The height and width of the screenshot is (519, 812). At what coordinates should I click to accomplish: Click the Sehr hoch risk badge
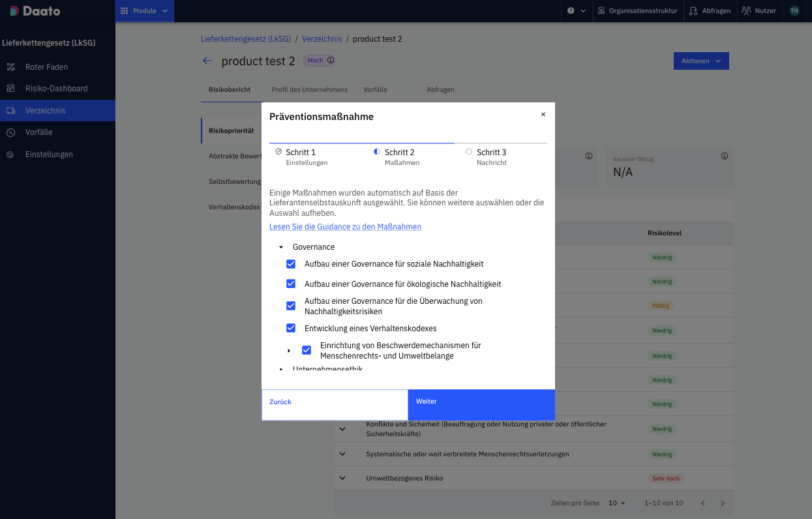click(666, 479)
